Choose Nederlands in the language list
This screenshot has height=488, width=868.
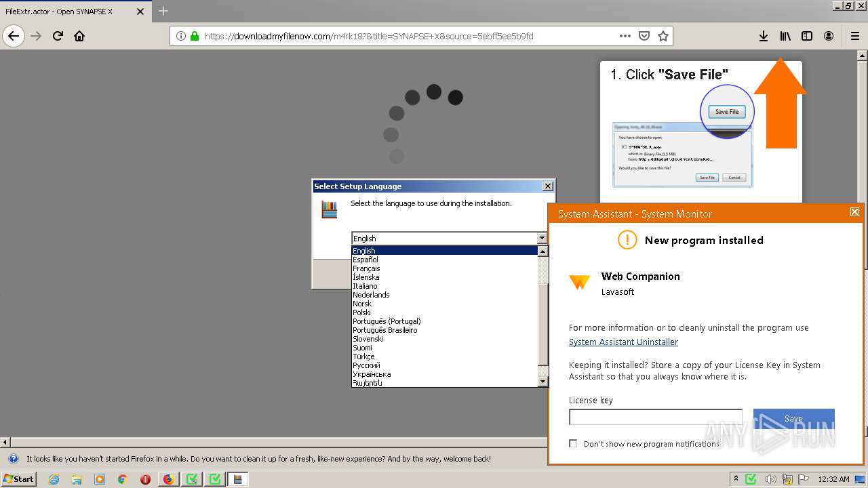444,295
